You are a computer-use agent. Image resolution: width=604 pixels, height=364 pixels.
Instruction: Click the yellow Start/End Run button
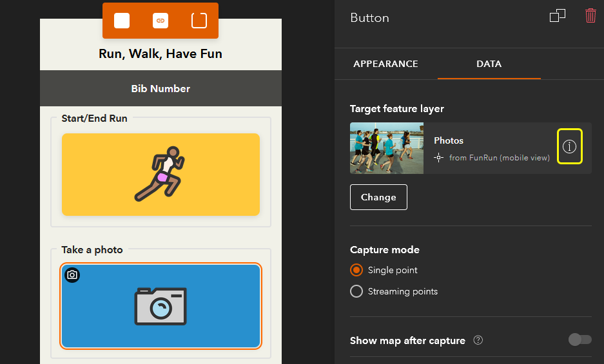pyautogui.click(x=161, y=175)
